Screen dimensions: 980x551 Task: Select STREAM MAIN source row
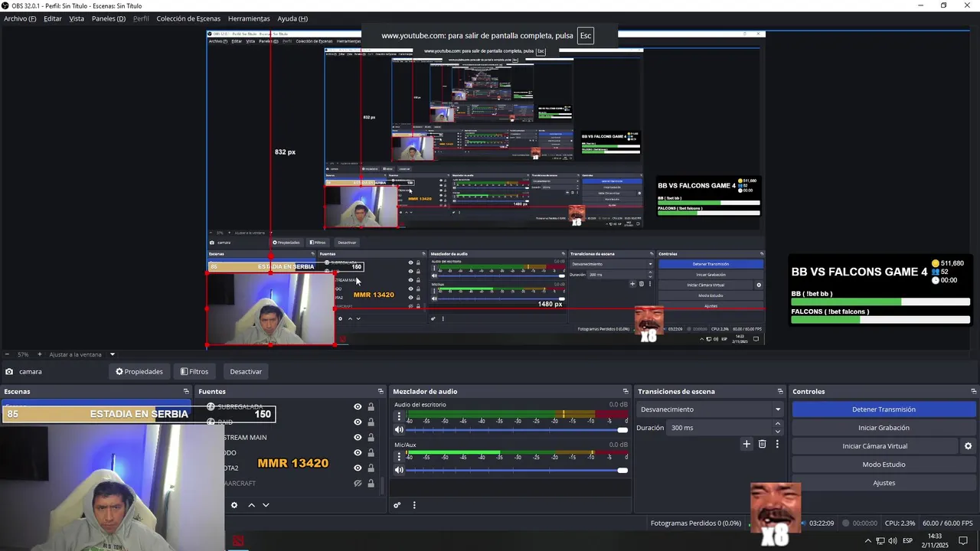[289, 438]
